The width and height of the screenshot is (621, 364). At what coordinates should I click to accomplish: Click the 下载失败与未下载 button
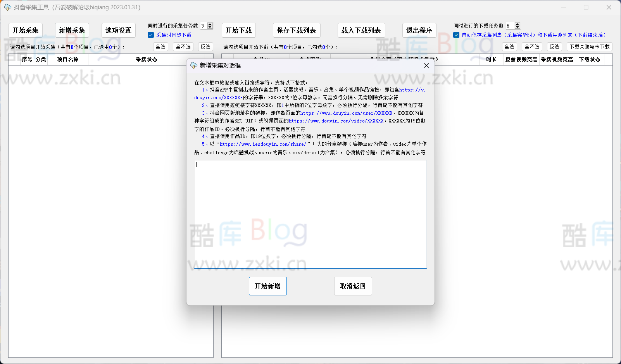pyautogui.click(x=590, y=47)
